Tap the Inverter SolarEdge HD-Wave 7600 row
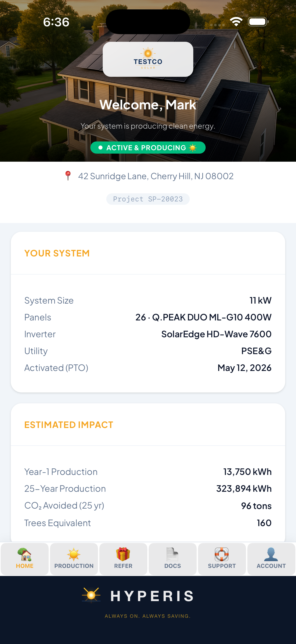This screenshot has height=644, width=296. pyautogui.click(x=148, y=334)
